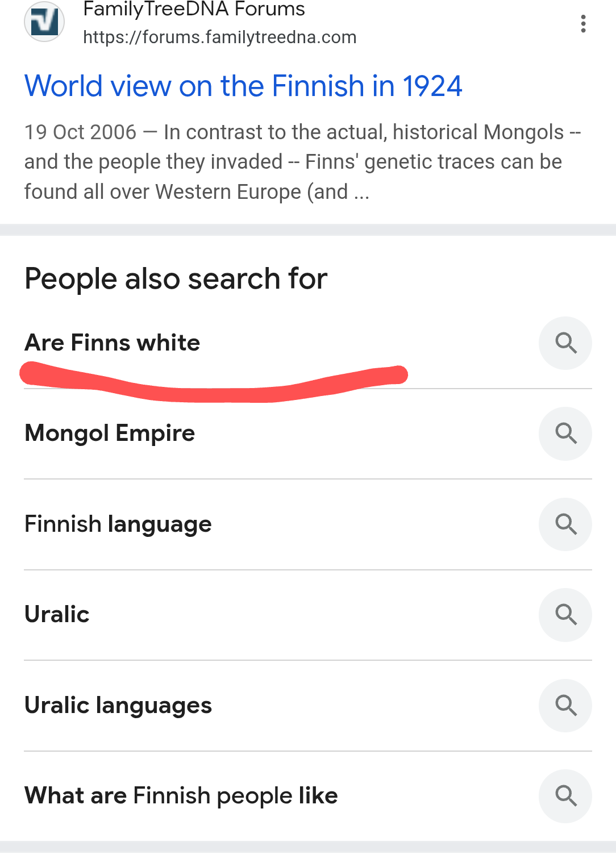This screenshot has width=616, height=867.
Task: Tap search icon beside Uralic
Action: [x=565, y=615]
